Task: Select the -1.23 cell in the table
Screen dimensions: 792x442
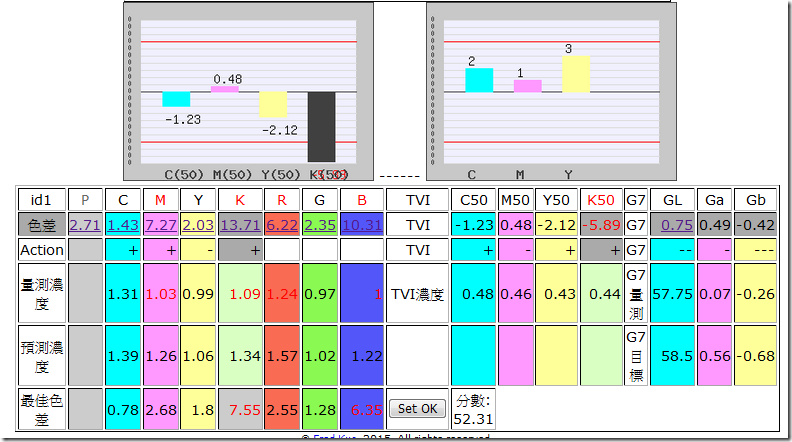Action: tap(473, 225)
